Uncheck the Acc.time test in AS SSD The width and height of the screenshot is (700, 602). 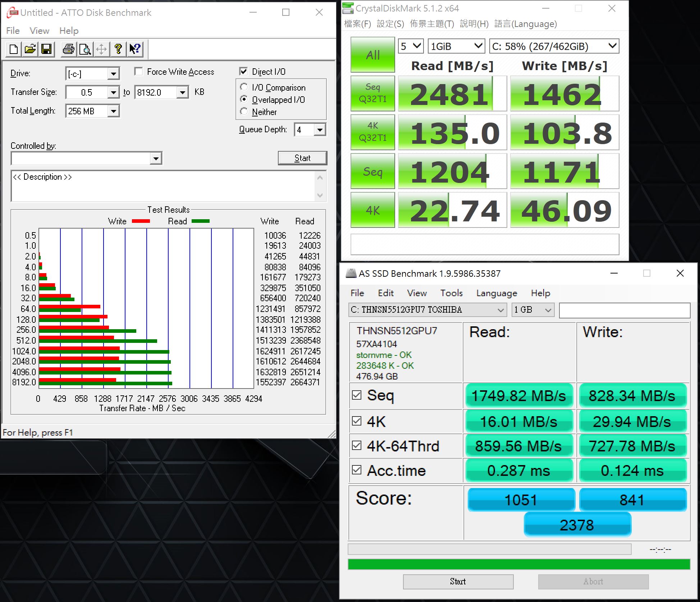pos(357,470)
